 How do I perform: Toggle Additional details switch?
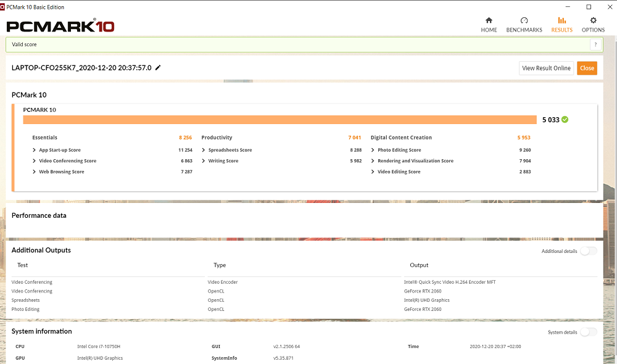pos(589,251)
